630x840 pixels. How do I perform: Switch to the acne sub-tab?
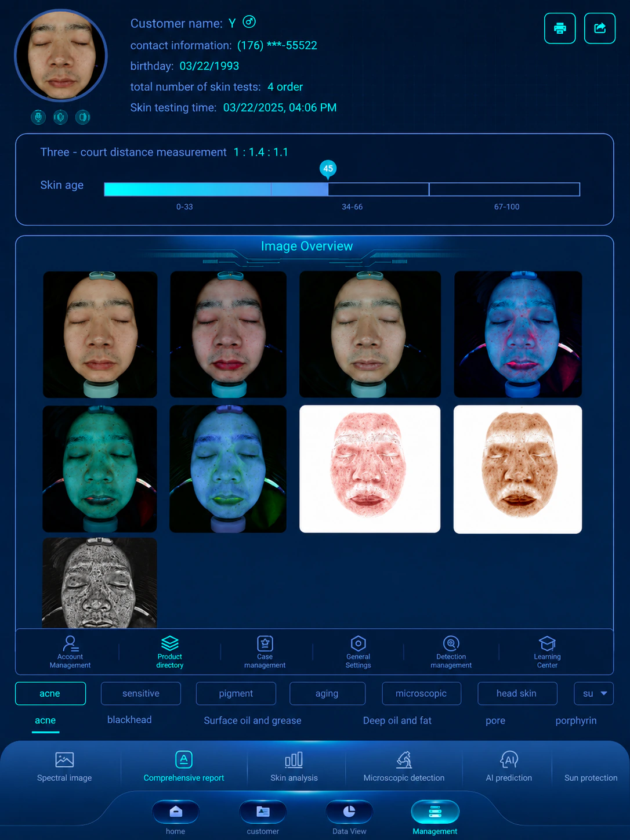tap(45, 720)
